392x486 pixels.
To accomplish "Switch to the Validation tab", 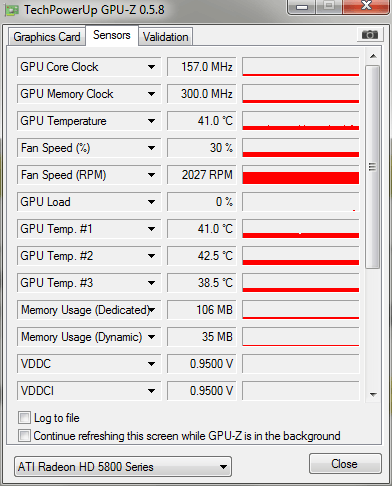I will coord(166,37).
